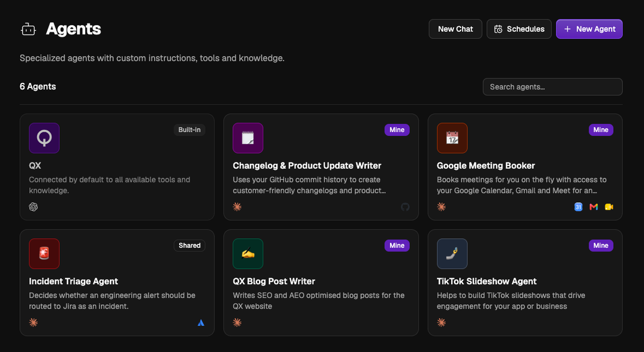
Task: Click the QX agent avatar icon
Action: [x=45, y=138]
